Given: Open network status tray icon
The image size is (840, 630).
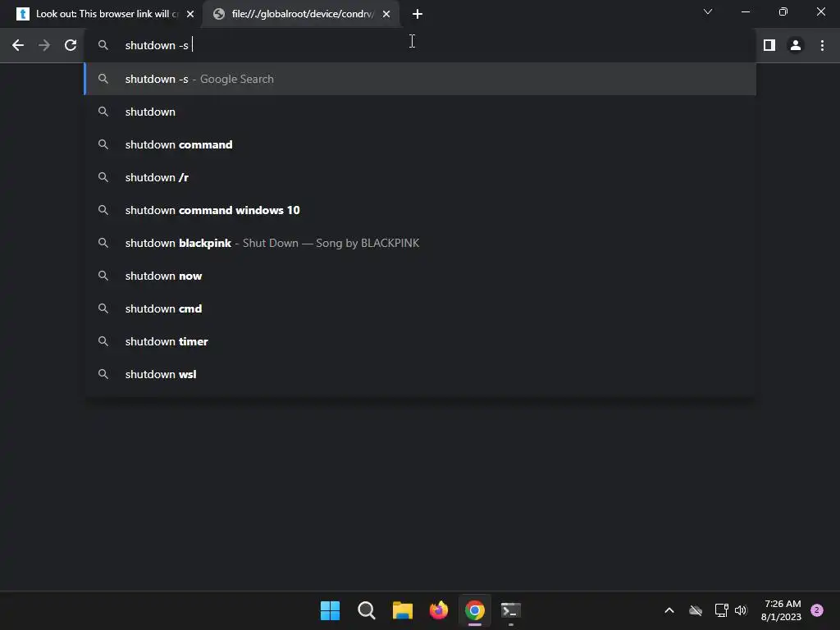Looking at the screenshot, I should [721, 610].
